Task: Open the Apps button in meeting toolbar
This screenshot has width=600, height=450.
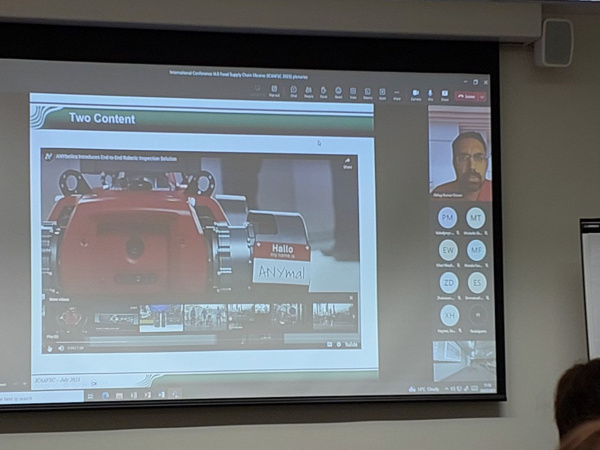Action: pyautogui.click(x=382, y=93)
